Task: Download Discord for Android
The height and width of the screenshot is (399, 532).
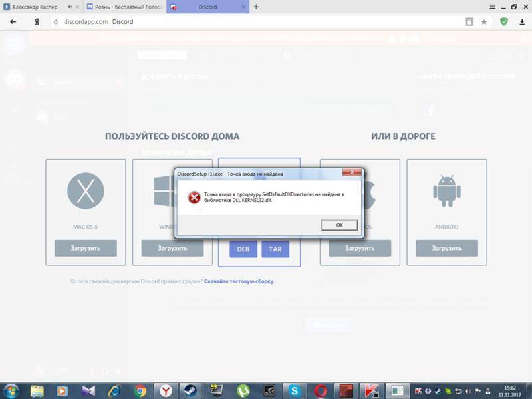Action: click(x=446, y=248)
